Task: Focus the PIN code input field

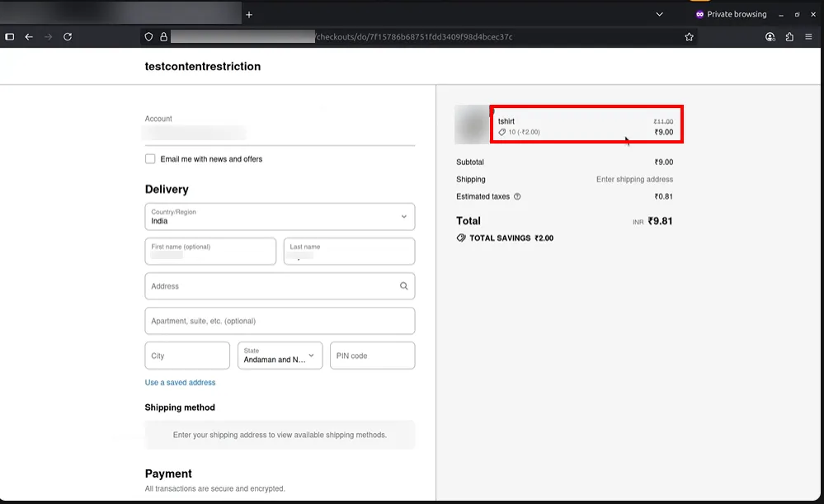Action: [372, 356]
